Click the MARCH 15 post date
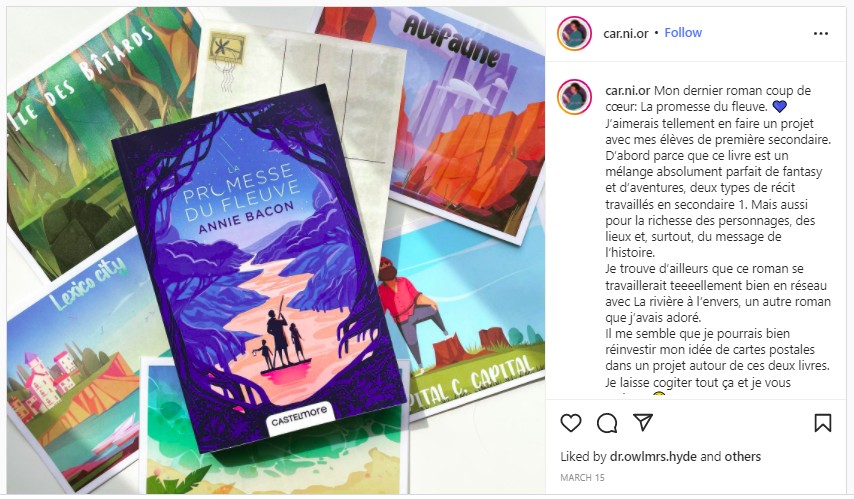854x499 pixels. tap(582, 478)
